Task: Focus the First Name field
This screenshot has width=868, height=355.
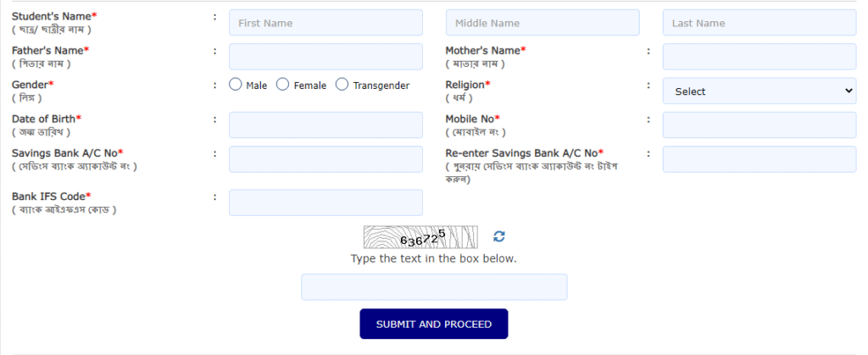Action: pyautogui.click(x=325, y=23)
